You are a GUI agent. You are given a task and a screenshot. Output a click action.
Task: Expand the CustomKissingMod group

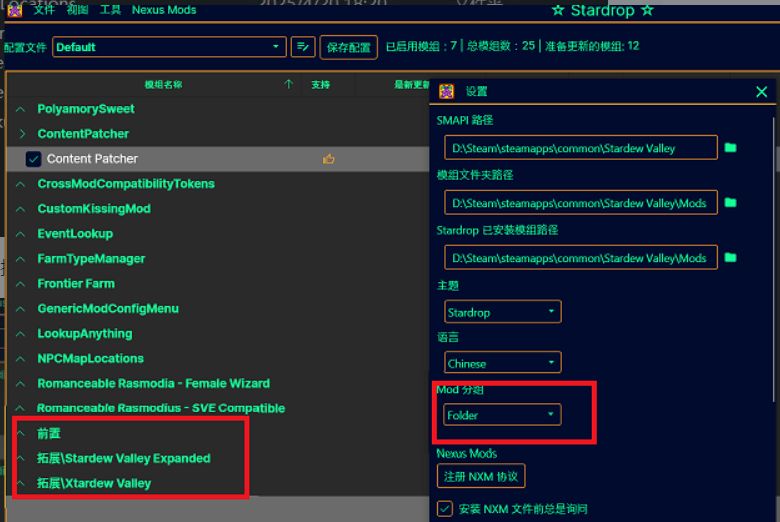[x=20, y=209]
